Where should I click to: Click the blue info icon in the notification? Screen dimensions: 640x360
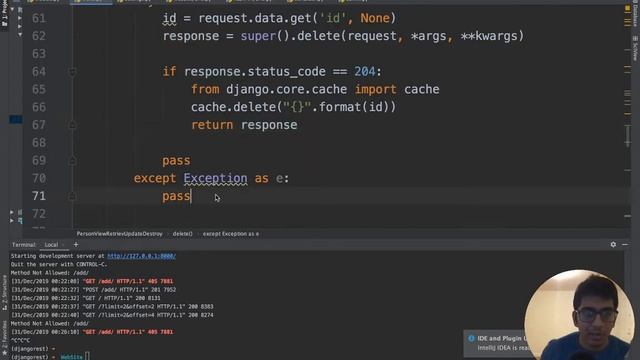click(x=471, y=338)
